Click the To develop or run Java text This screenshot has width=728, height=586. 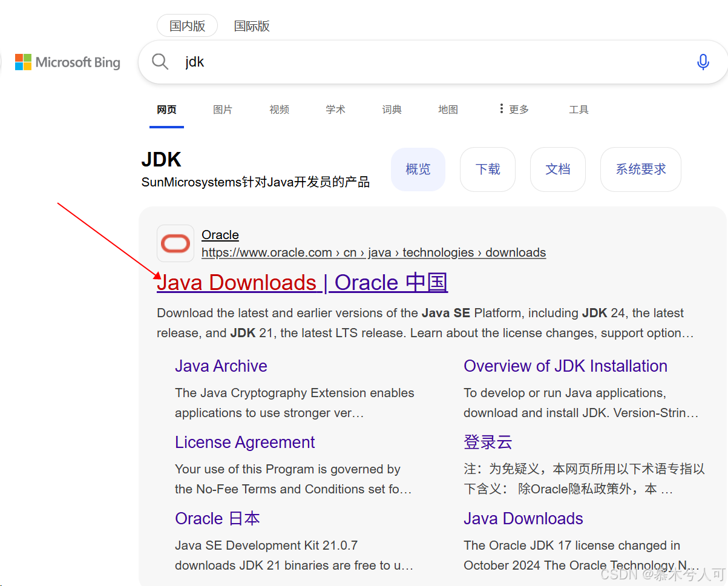tap(581, 403)
